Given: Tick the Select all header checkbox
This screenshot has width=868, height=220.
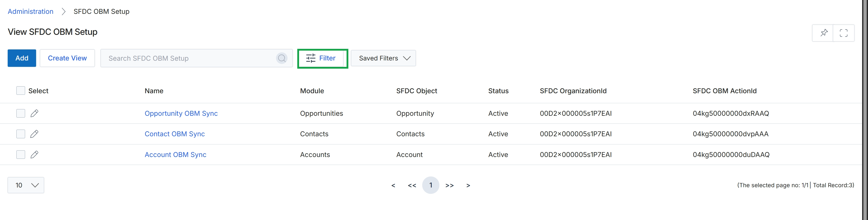Looking at the screenshot, I should [x=20, y=91].
